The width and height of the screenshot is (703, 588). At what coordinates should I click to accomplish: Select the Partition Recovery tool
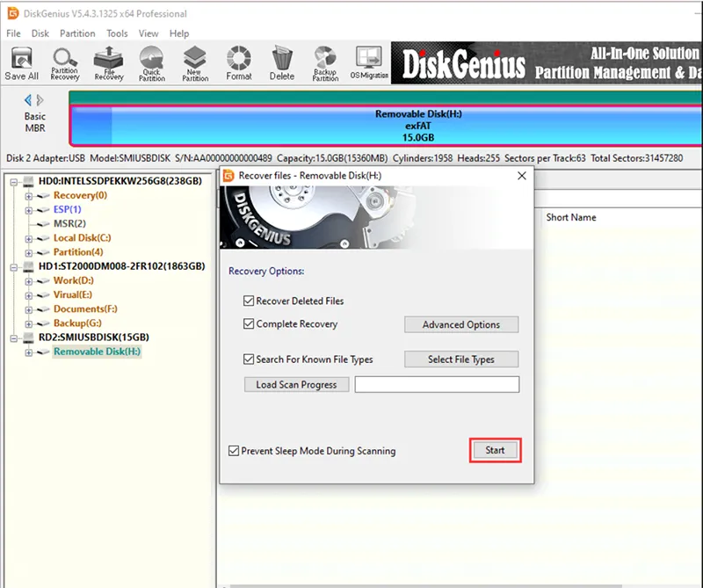pyautogui.click(x=64, y=62)
